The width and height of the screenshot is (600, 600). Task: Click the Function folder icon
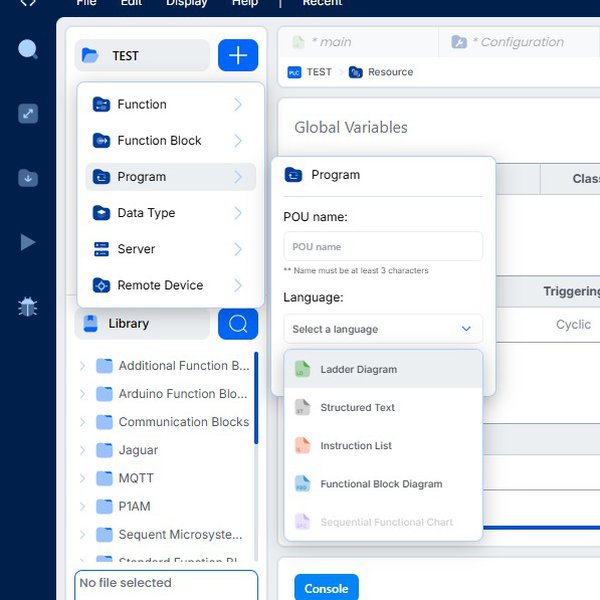101,104
